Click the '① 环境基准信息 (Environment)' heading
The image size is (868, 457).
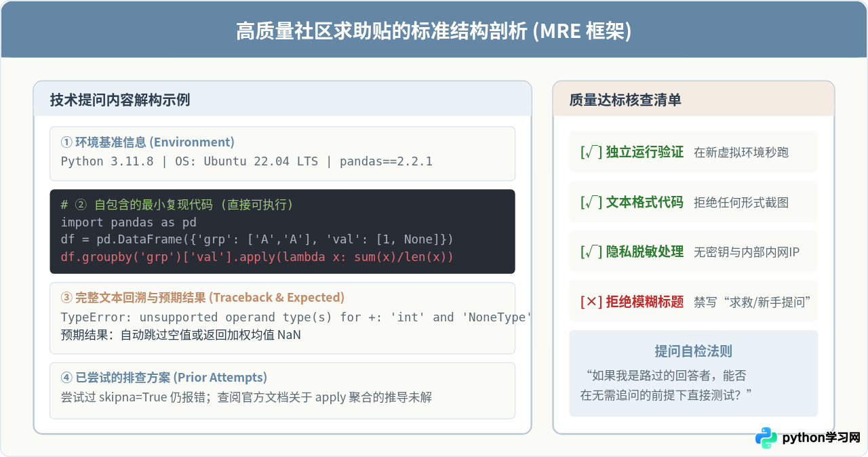pos(148,142)
